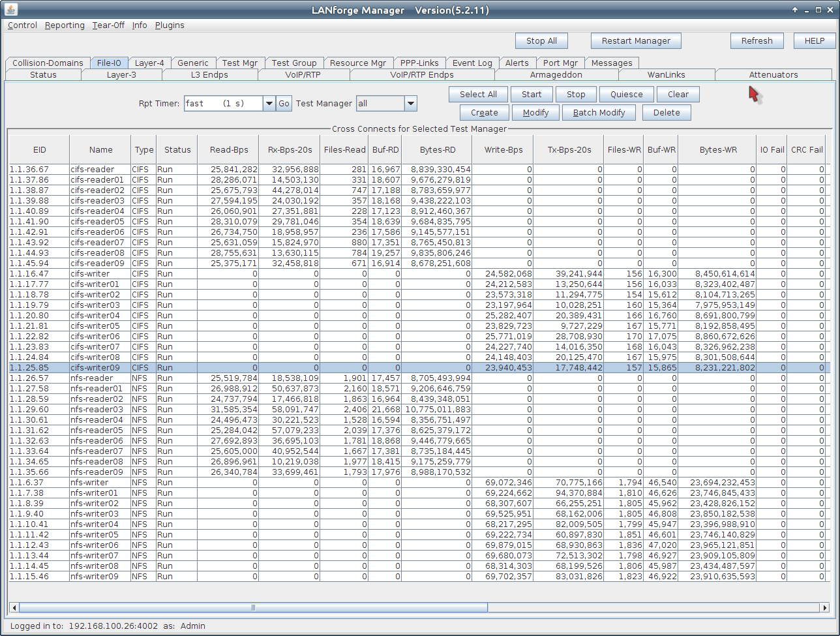Sort by the Read-Bps column header
Image resolution: width=840 pixels, height=636 pixels.
click(229, 149)
